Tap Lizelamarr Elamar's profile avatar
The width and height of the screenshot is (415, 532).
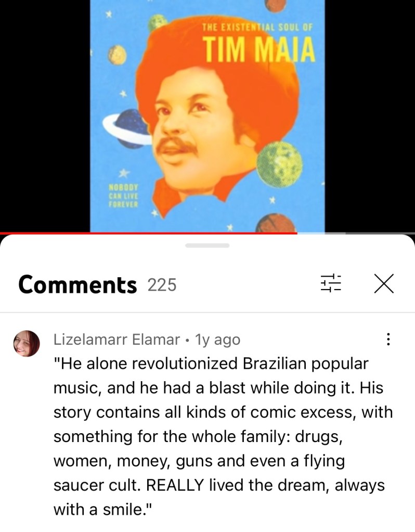click(27, 343)
